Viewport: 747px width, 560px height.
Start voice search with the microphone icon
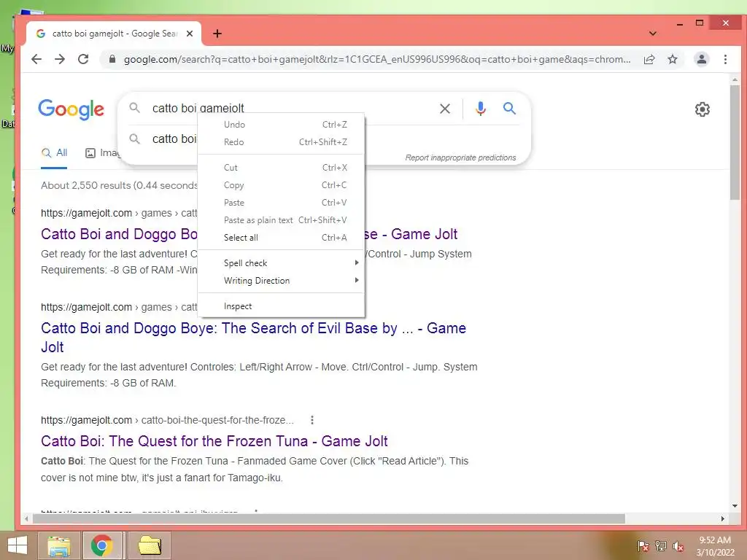coord(481,109)
